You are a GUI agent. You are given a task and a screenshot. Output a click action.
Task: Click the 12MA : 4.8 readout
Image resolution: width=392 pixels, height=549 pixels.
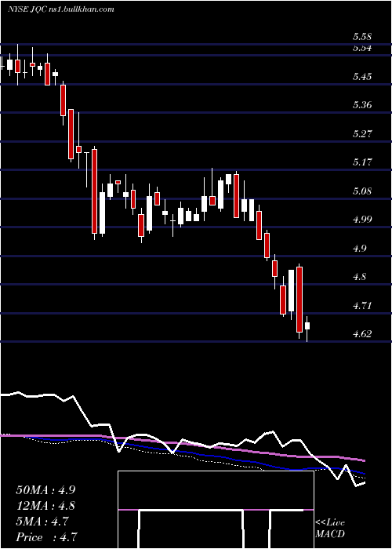tap(45, 506)
